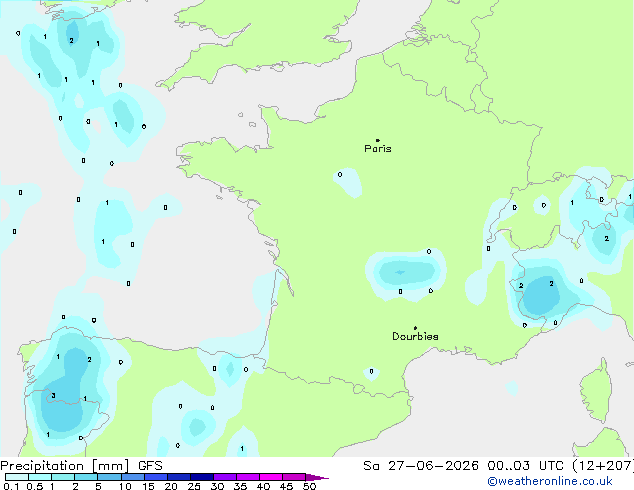Select the Precipitation [mm] GFS title
Screen dimensions: 634x490
click(81, 466)
